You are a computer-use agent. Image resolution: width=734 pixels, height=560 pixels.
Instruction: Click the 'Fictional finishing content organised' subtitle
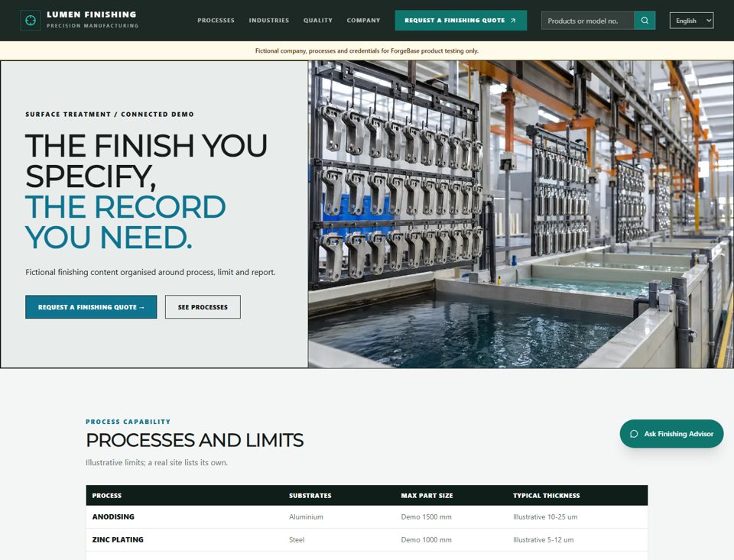coord(151,272)
